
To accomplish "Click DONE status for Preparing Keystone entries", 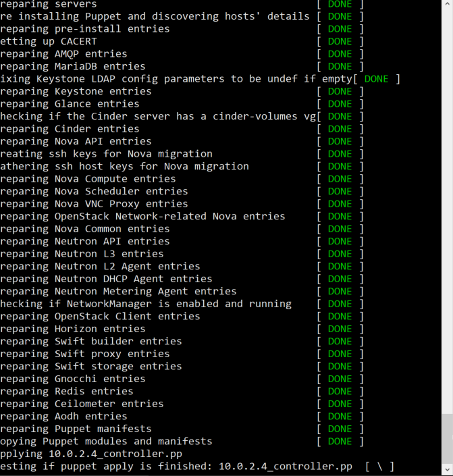I will pos(340,91).
